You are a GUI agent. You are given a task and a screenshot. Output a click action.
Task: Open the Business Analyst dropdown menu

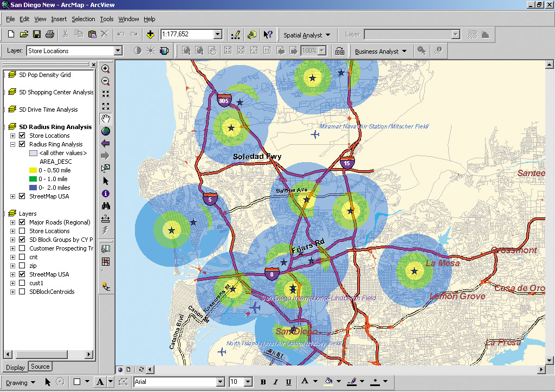pos(380,52)
